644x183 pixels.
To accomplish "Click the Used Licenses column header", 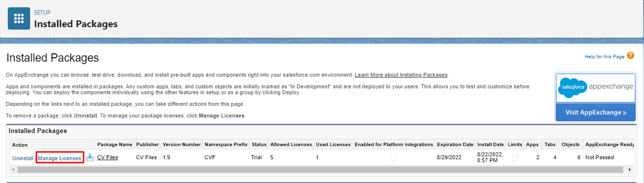I will (333, 145).
